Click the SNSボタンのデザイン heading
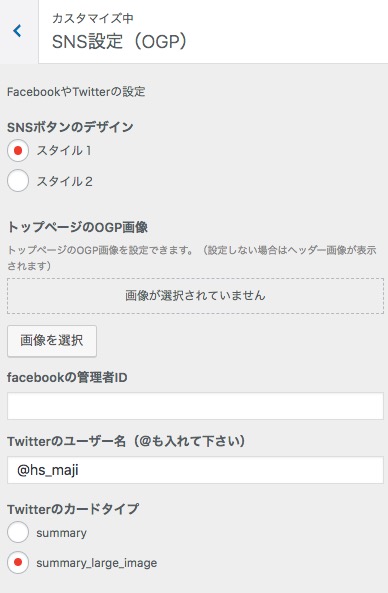 click(70, 127)
